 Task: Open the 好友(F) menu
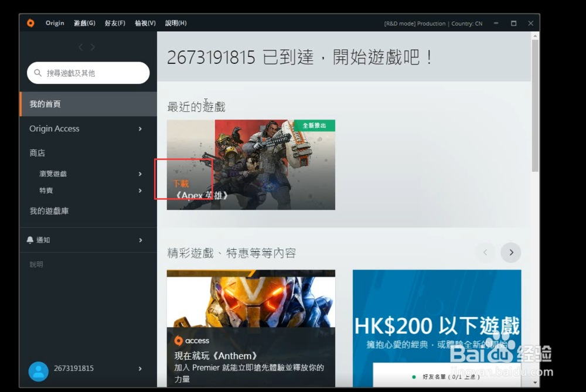(x=115, y=23)
